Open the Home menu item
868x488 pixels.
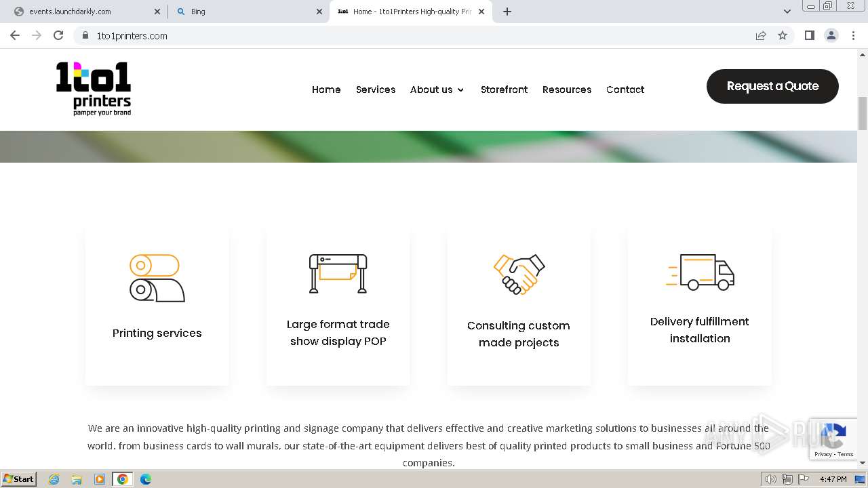click(326, 89)
